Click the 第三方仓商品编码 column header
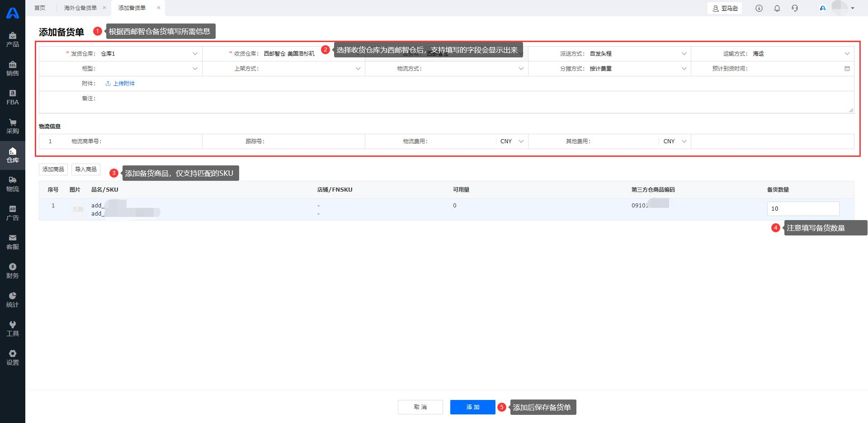 click(653, 190)
